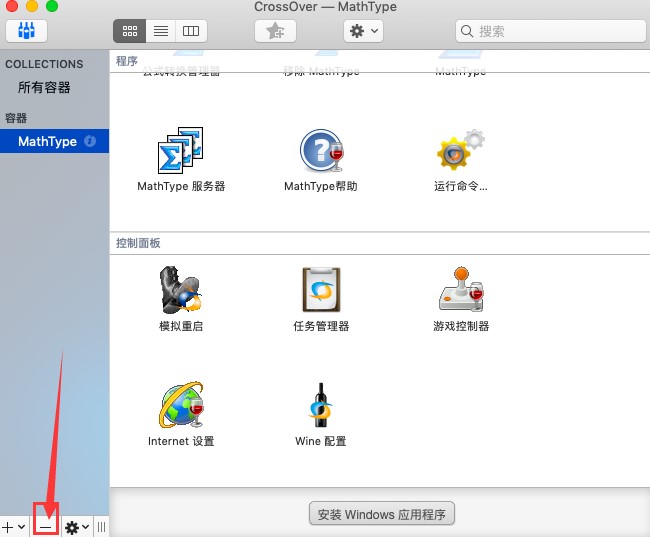
Task: Click the 控制面板 section header
Action: click(x=138, y=243)
